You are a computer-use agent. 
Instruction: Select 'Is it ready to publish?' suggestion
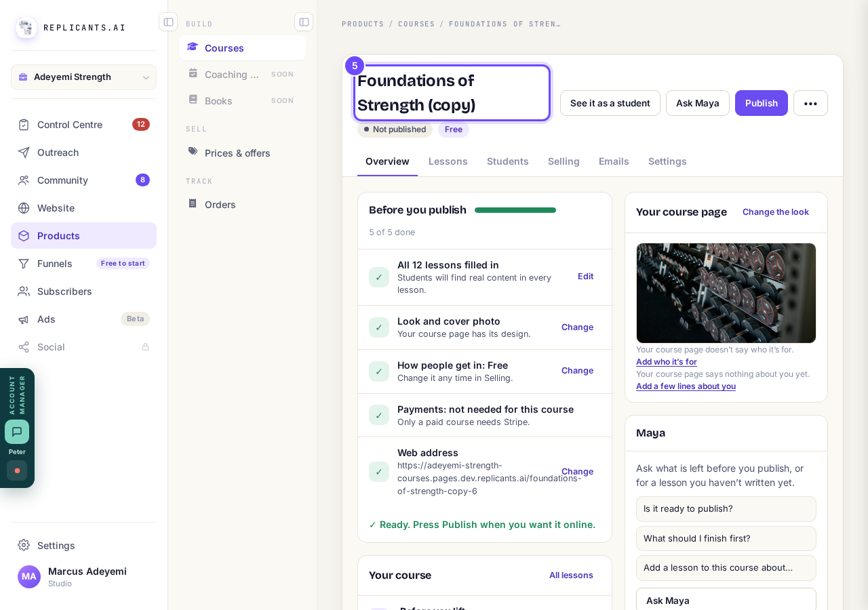point(726,509)
